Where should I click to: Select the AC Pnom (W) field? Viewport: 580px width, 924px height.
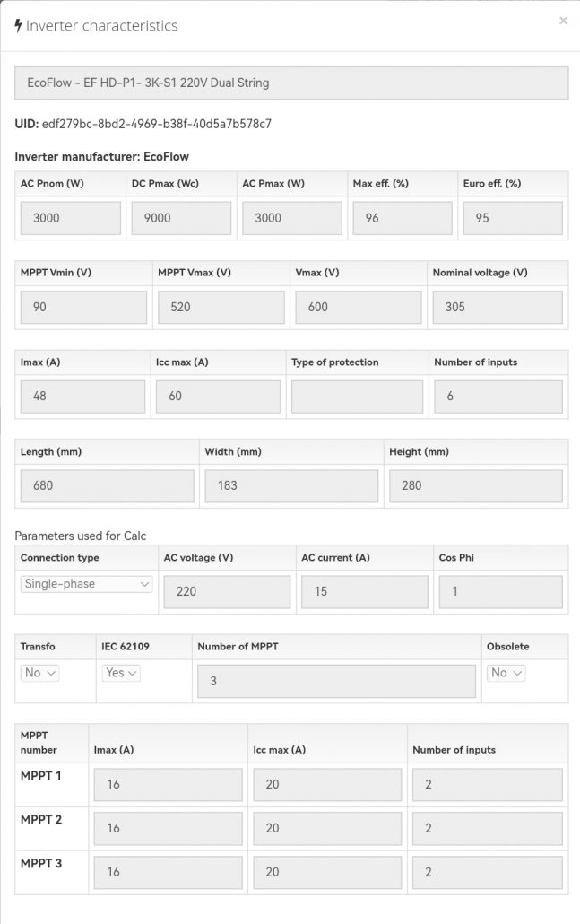click(x=70, y=218)
